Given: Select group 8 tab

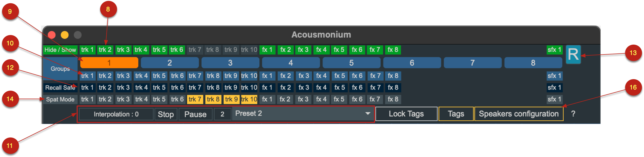Looking at the screenshot, I should (x=533, y=63).
